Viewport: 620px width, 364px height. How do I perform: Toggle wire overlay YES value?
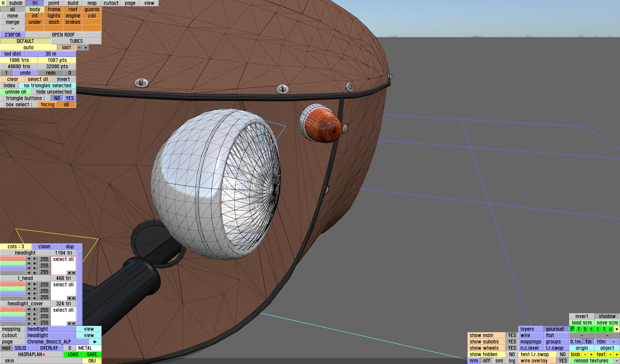click(x=563, y=361)
